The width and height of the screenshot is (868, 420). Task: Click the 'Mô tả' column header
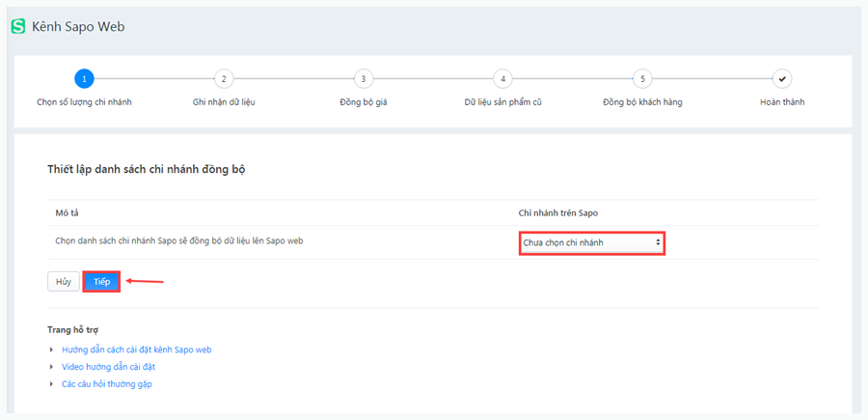tap(66, 212)
